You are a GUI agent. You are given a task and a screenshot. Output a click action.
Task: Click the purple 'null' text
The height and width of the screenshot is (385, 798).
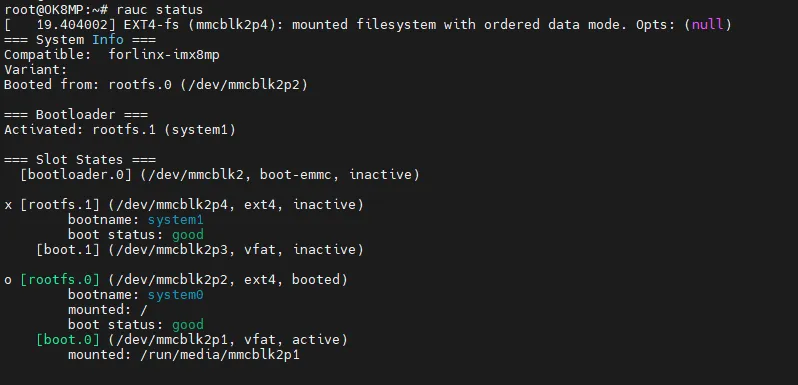[707, 24]
